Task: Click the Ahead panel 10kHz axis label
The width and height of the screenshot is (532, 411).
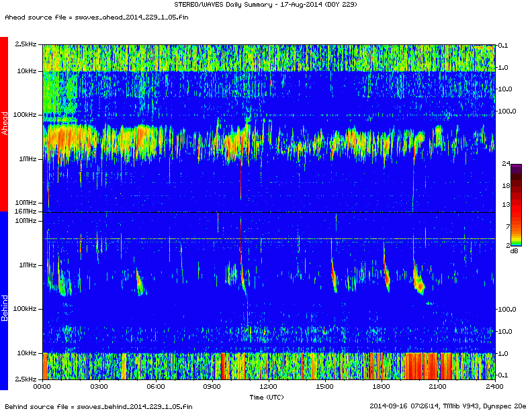Action: 27,71
